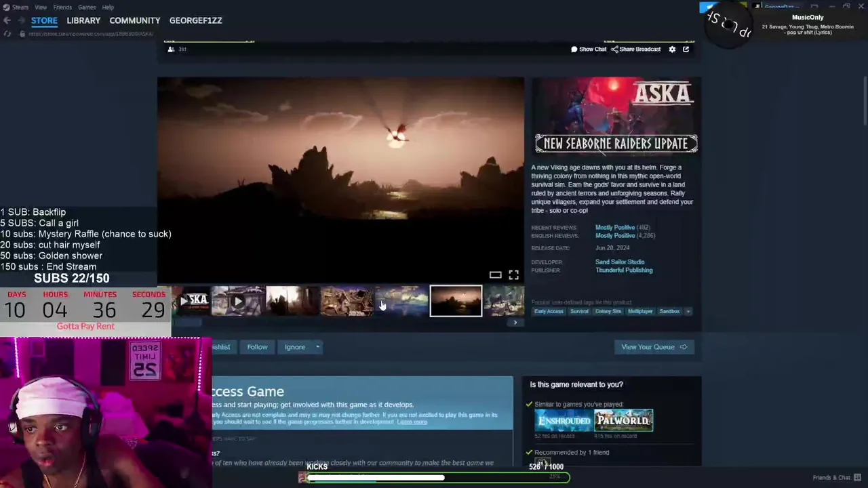Follow the ASKA game
The width and height of the screenshot is (868, 488).
tap(257, 347)
